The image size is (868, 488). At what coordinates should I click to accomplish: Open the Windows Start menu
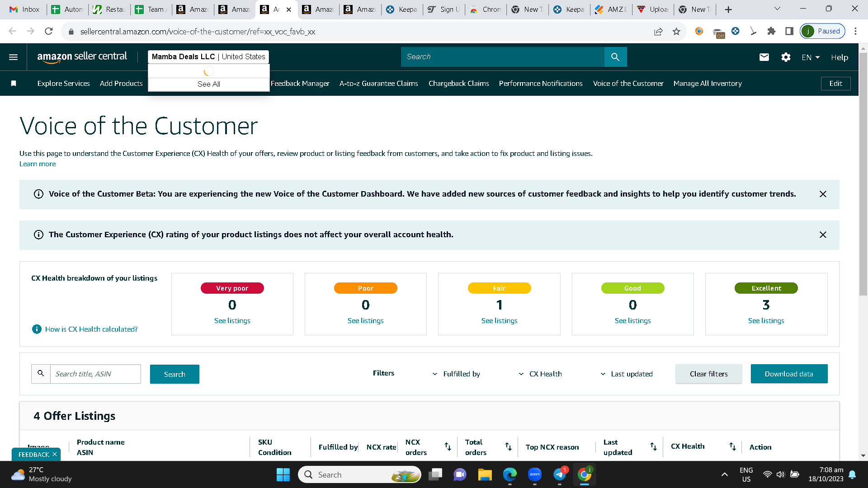click(x=283, y=474)
